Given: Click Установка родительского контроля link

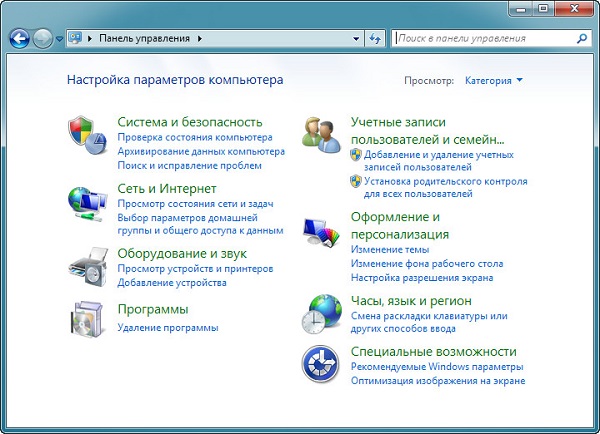Looking at the screenshot, I should pyautogui.click(x=445, y=187).
